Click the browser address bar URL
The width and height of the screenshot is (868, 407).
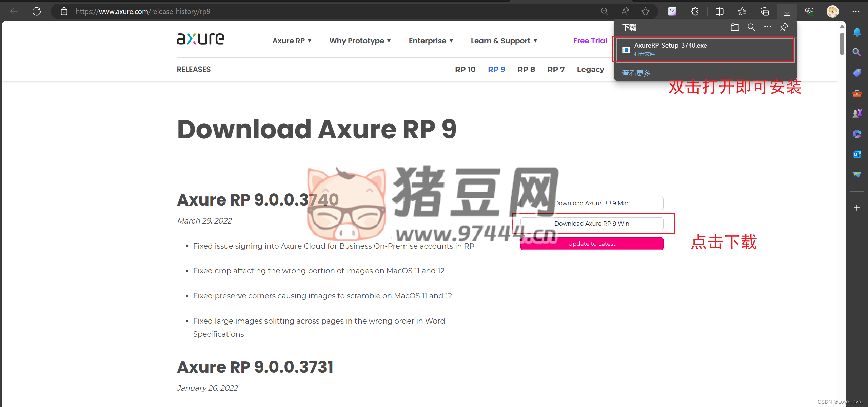(143, 12)
